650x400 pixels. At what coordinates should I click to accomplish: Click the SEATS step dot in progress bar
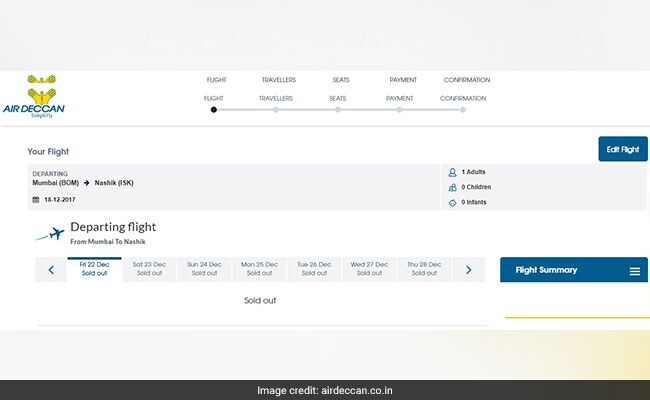pos(338,110)
